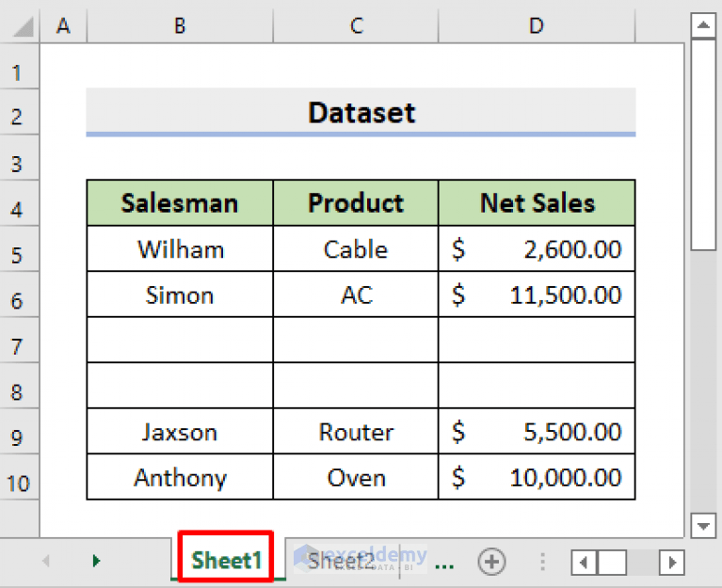Select row 9 header
722x588 pixels.
[x=19, y=431]
